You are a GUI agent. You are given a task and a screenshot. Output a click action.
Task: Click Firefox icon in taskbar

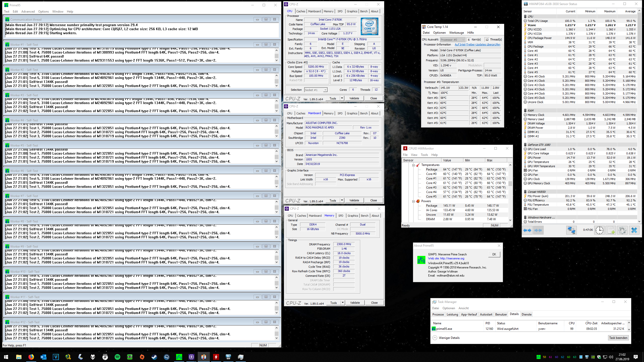click(x=31, y=357)
